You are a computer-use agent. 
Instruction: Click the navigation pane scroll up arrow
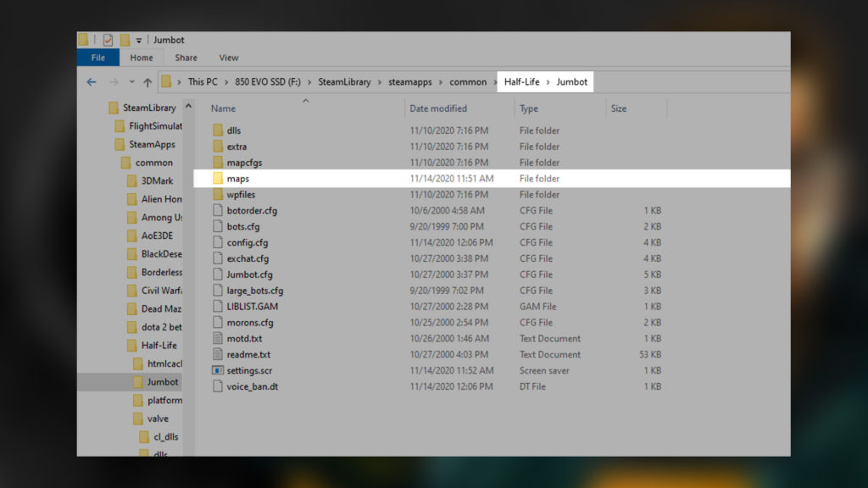pyautogui.click(x=188, y=106)
